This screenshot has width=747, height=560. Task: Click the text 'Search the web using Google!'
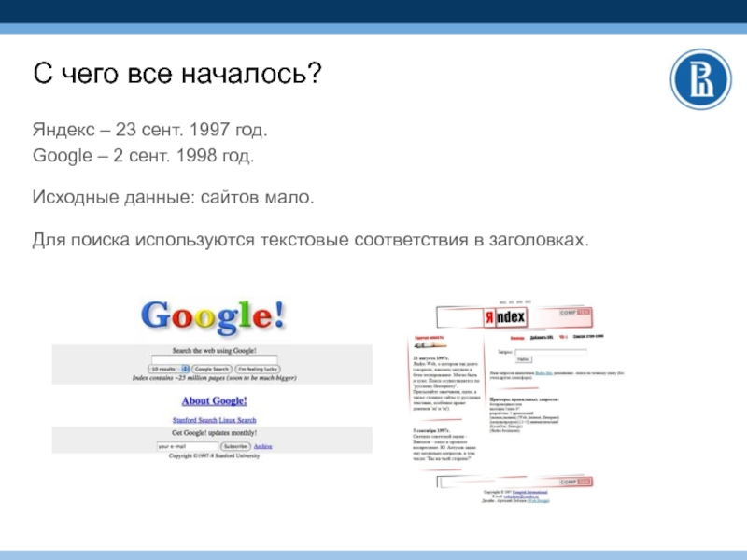[x=215, y=351]
